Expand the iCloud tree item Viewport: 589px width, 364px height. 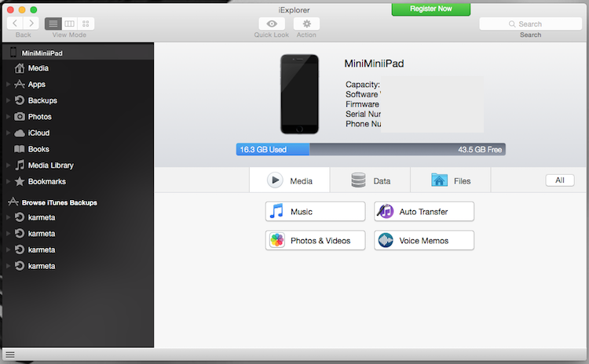8,133
